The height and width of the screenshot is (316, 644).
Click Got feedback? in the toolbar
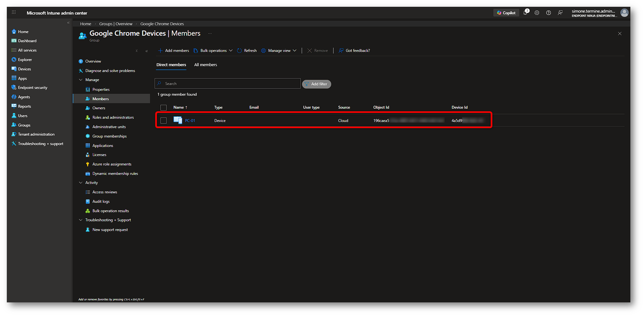pos(354,51)
